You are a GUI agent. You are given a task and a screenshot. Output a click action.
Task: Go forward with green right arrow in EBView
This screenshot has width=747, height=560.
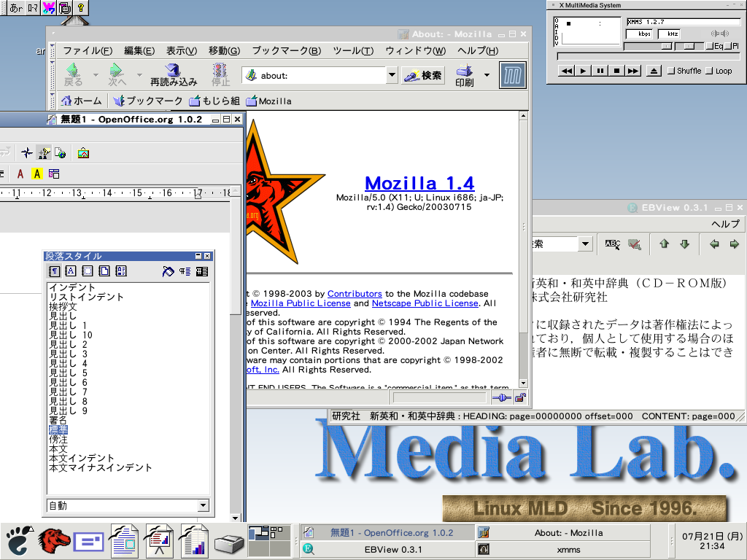click(x=734, y=244)
